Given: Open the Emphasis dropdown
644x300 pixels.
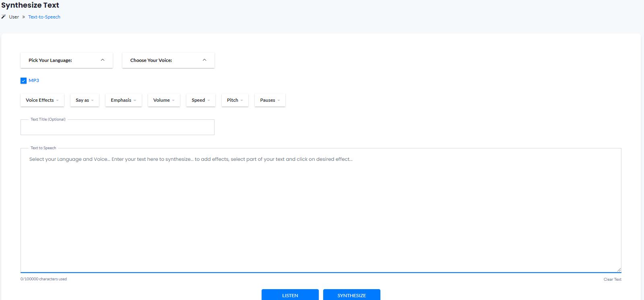Looking at the screenshot, I should click(x=124, y=100).
